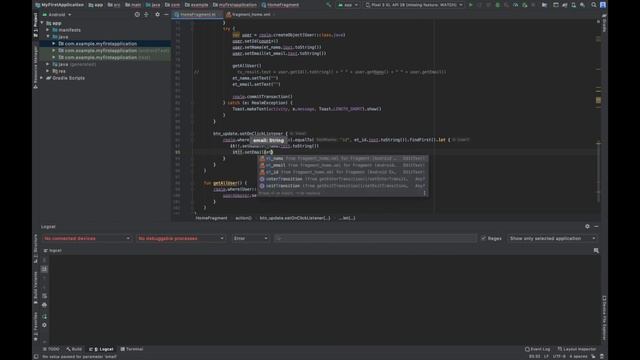Image resolution: width=640 pixels, height=360 pixels.
Task: Click the Debug app bug icon
Action: (x=497, y=5)
